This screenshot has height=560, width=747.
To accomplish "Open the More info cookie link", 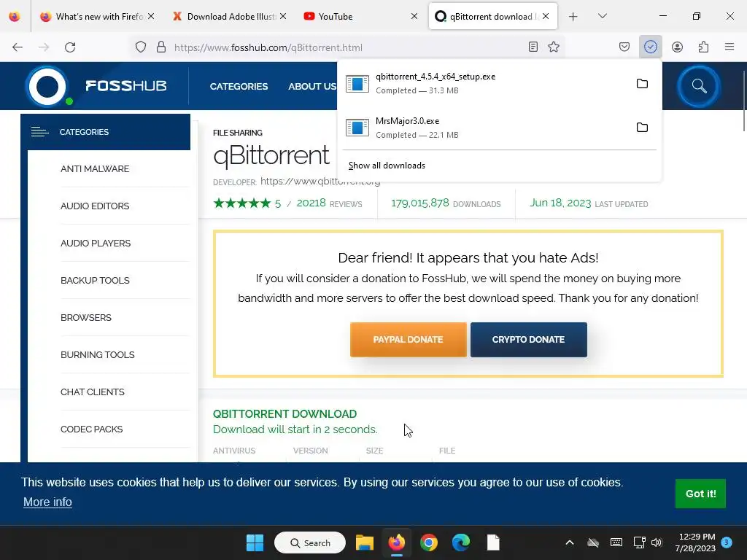I will click(47, 502).
